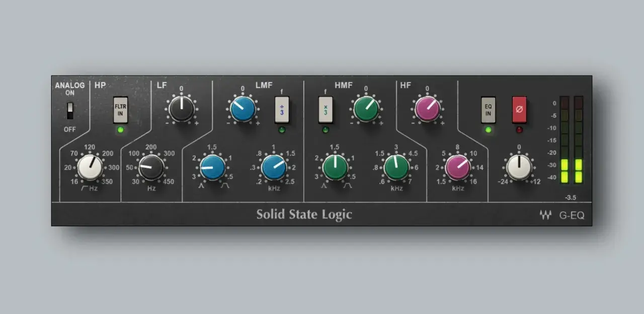This screenshot has width=644, height=314.
Task: Click the HMF wide Q bell symbol
Action: click(347, 186)
